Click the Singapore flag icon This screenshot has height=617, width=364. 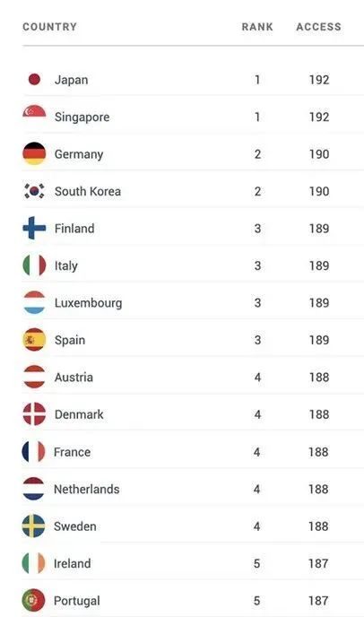pyautogui.click(x=34, y=112)
